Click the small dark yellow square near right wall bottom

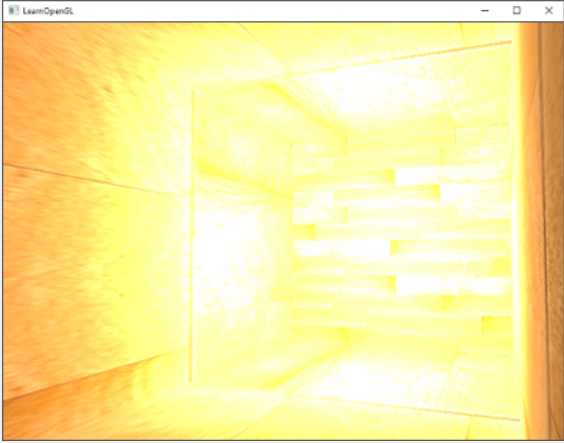pos(496,325)
